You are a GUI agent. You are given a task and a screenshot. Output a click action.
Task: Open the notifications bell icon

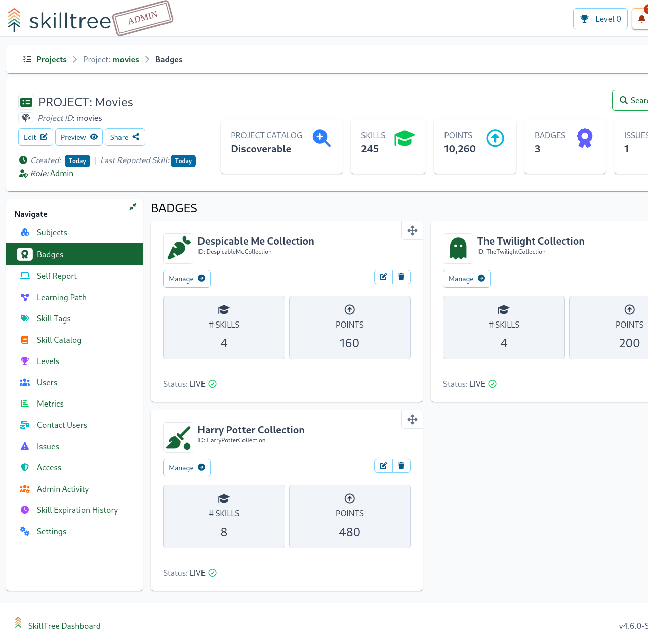tap(642, 19)
